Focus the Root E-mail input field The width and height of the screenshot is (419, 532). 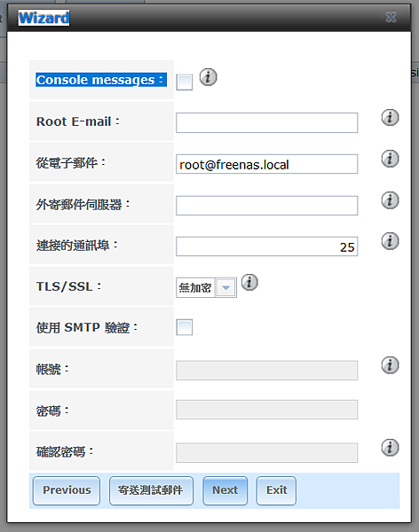[x=267, y=123]
